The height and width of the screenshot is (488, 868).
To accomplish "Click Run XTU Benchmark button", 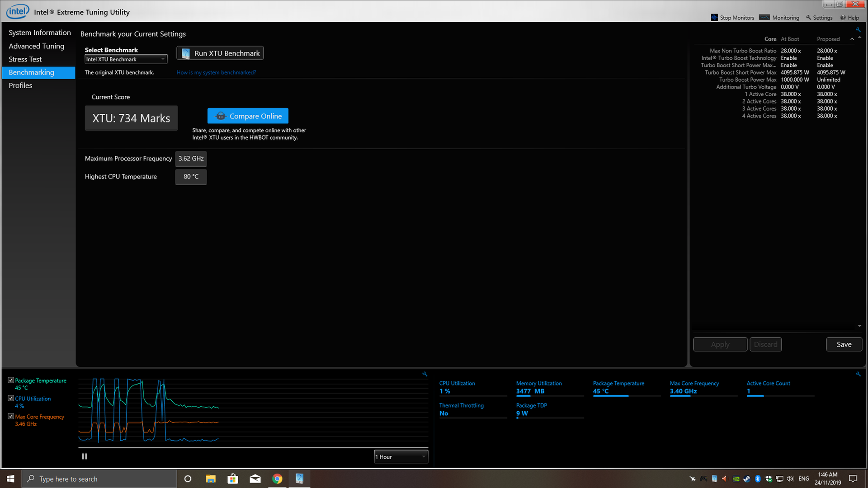I will [x=220, y=53].
